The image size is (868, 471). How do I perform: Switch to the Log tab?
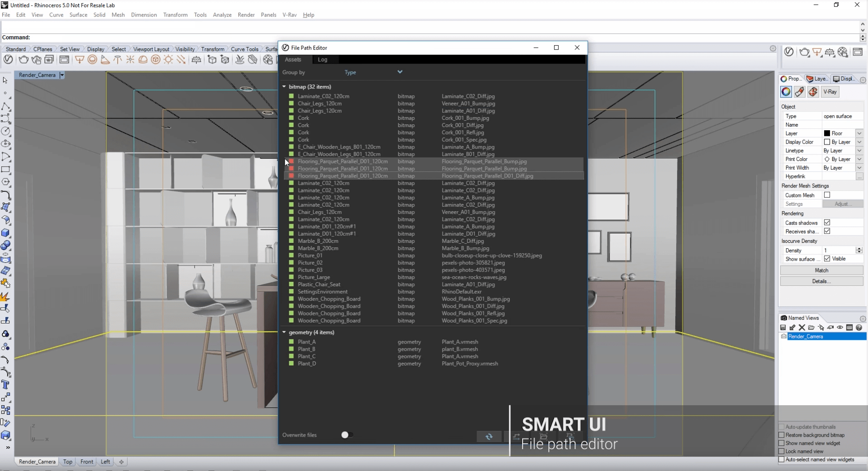(x=322, y=59)
